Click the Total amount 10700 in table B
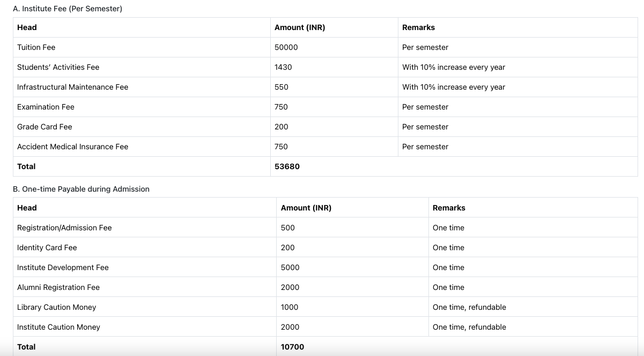The width and height of the screenshot is (644, 356). point(292,347)
